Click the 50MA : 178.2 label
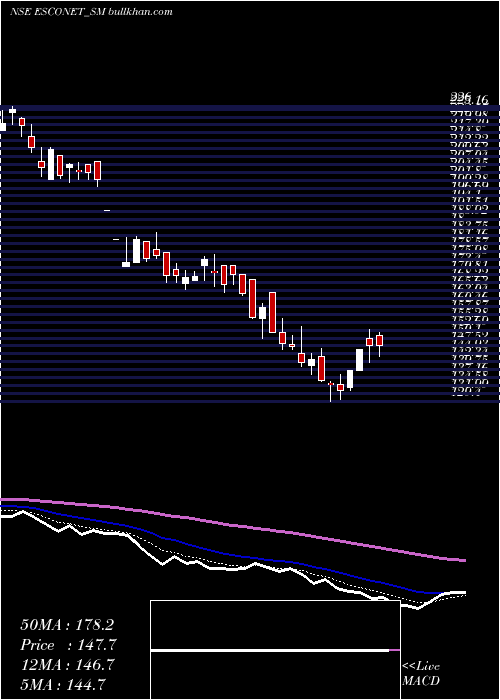This screenshot has height=700, width=500. point(67,625)
